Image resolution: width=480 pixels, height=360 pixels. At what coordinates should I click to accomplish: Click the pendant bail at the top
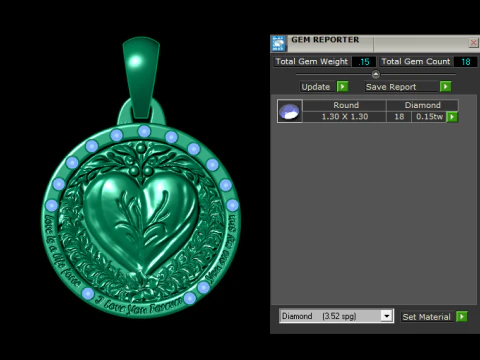coord(141,78)
